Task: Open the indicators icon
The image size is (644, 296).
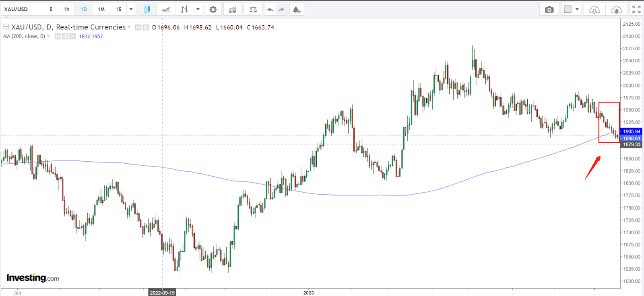Action: coord(233,9)
